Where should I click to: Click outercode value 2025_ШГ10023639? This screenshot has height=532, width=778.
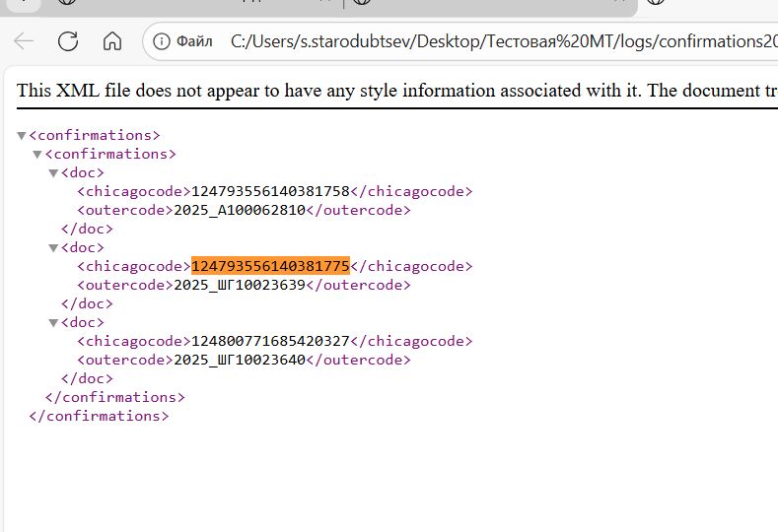[x=240, y=285]
